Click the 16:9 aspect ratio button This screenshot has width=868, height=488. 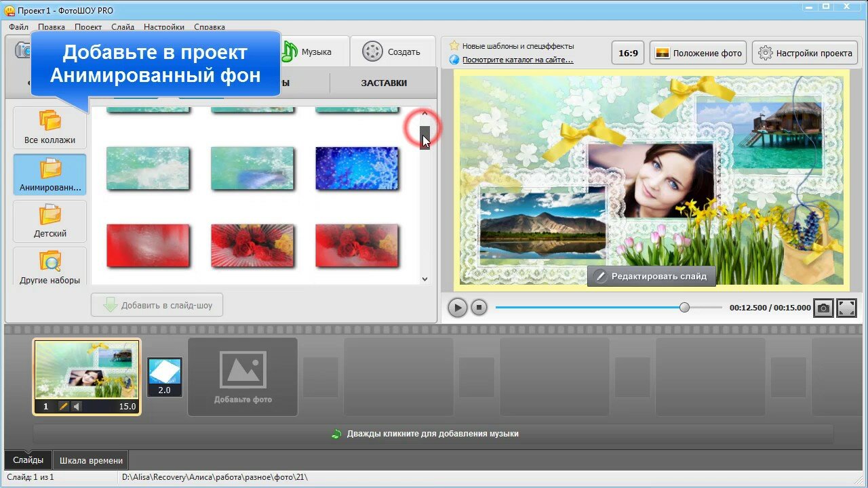[x=628, y=53]
